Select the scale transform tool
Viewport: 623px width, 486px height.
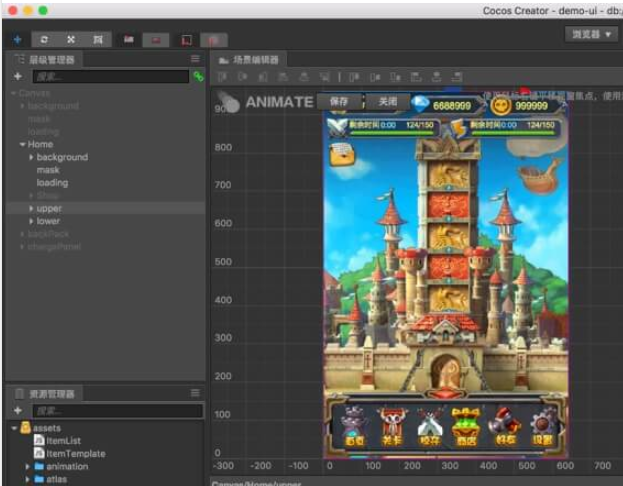point(71,39)
